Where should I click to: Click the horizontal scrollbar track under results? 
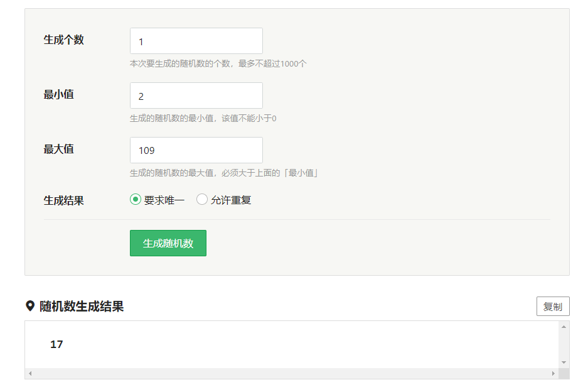click(292, 373)
